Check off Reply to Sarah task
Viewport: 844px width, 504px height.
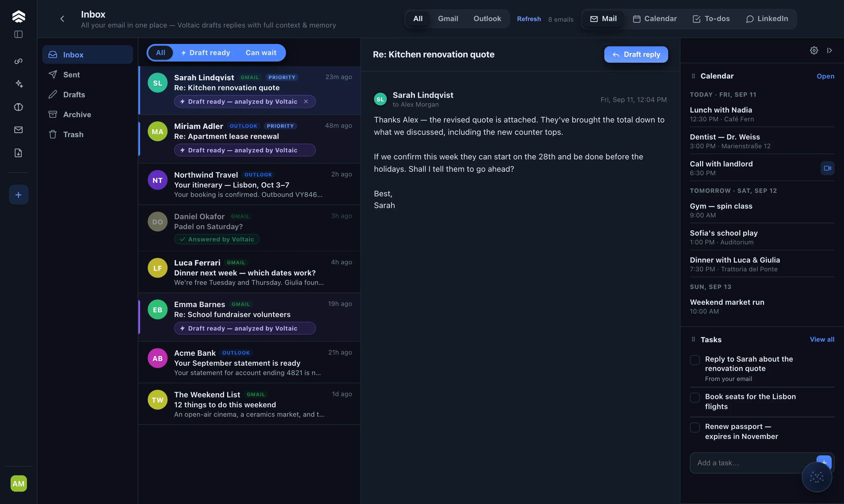[x=695, y=360]
